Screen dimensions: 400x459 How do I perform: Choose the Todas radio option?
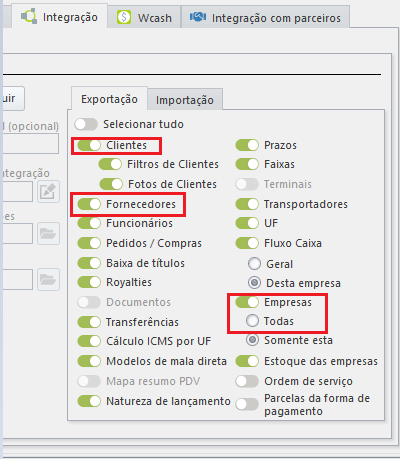252,321
